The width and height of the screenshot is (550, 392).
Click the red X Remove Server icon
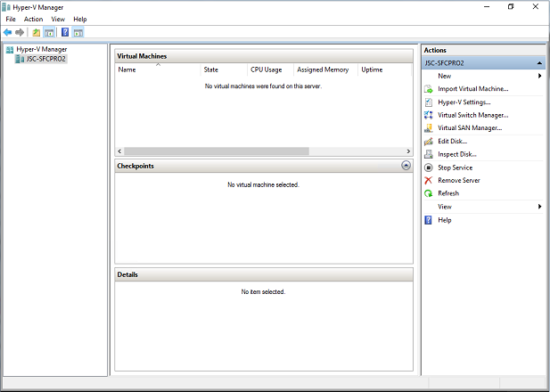click(x=428, y=180)
